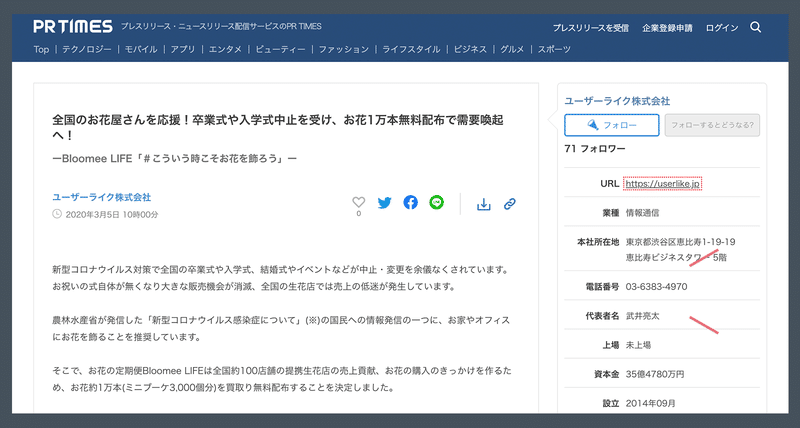The image size is (800, 428).
Task: Open the ライフスタイル category
Action: pyautogui.click(x=411, y=49)
